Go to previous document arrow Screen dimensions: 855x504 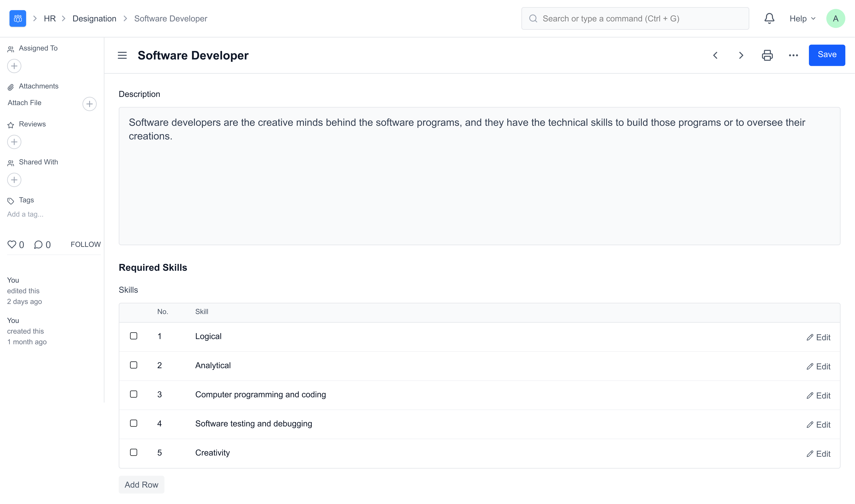pos(715,55)
